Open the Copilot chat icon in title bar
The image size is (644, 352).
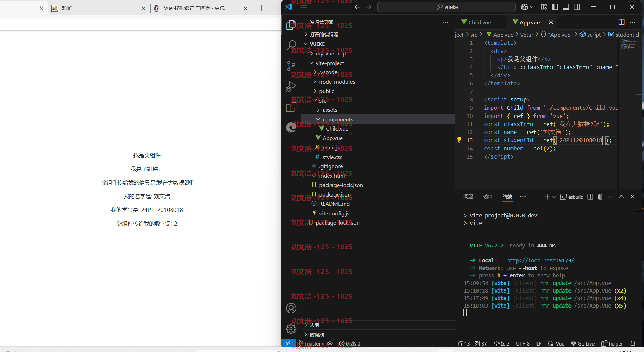point(525,7)
